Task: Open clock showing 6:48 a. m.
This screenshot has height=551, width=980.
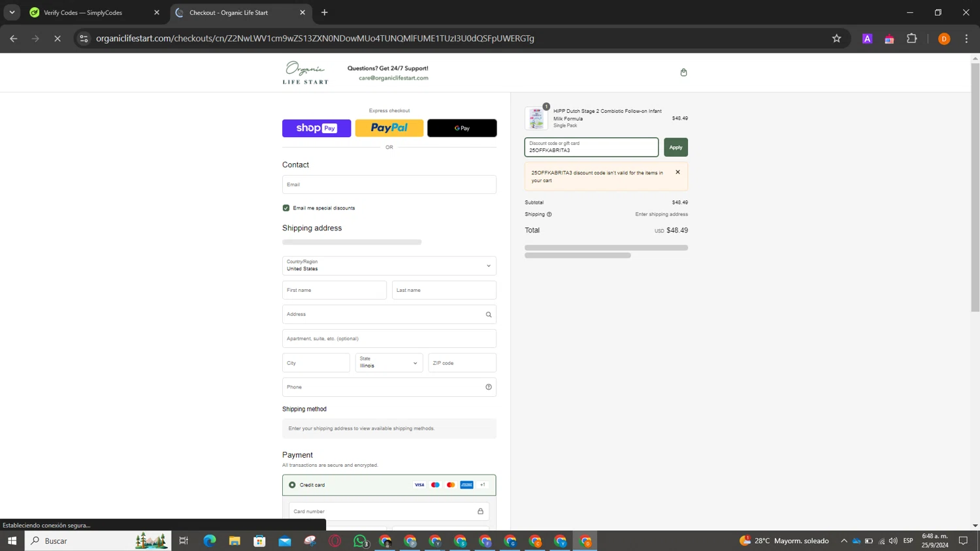Action: (x=935, y=541)
